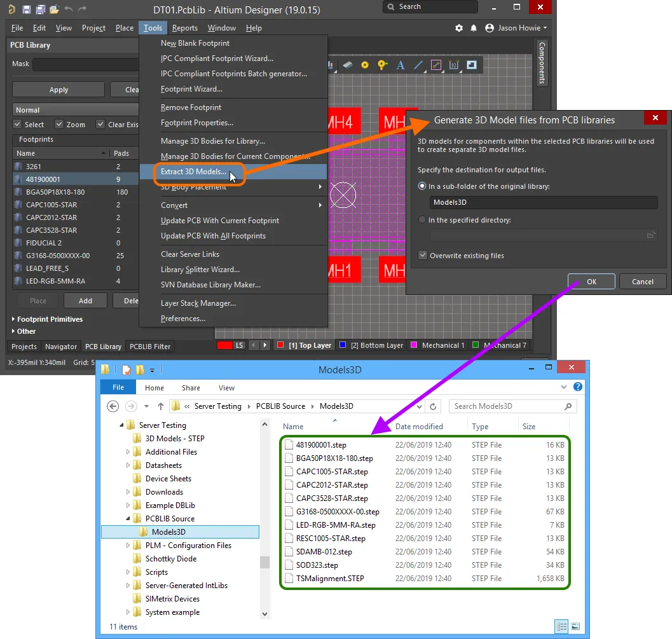Viewport: 672px width, 639px height.
Task: Click the Apply button in PCB Library
Action: pyautogui.click(x=58, y=90)
